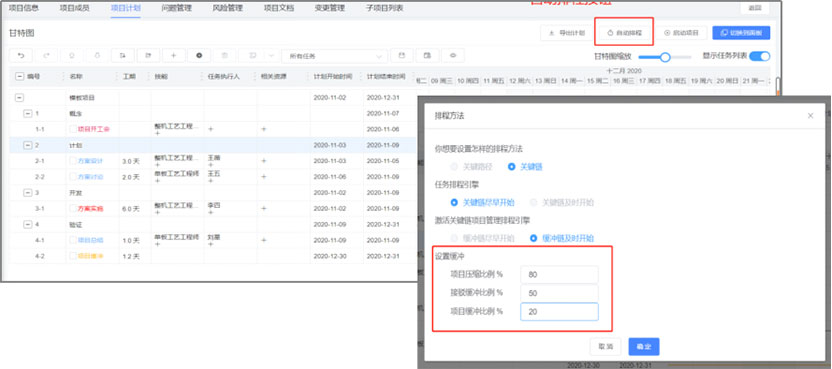Toggle the 显示任务列表 switch
Screen dimensions: 832x369
760,56
